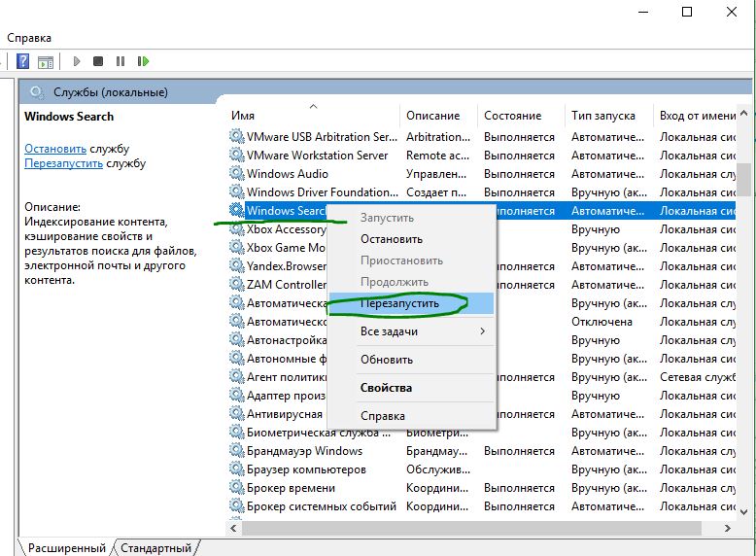The image size is (756, 556).
Task: Click gear icon of Брокер времени
Action: [x=236, y=487]
